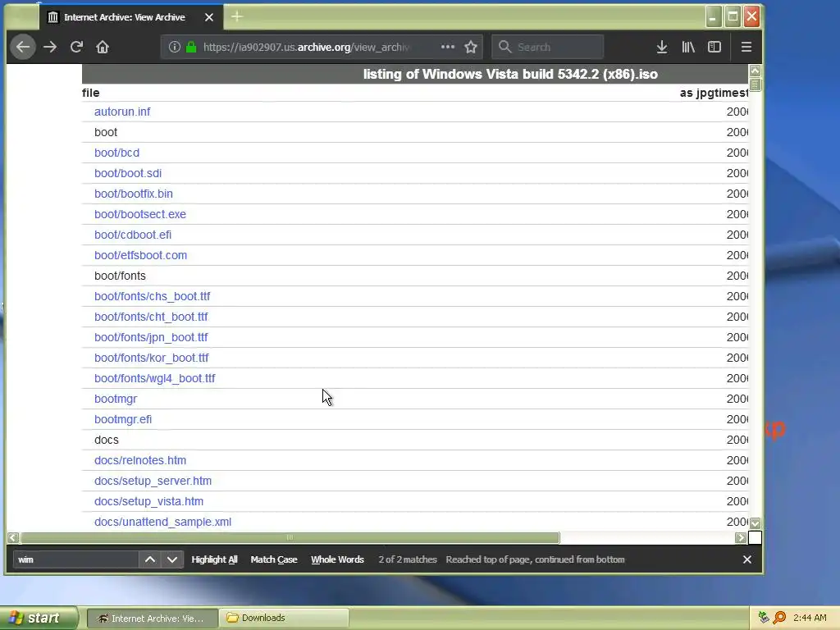Open boot/bootsect.exe link

(140, 214)
